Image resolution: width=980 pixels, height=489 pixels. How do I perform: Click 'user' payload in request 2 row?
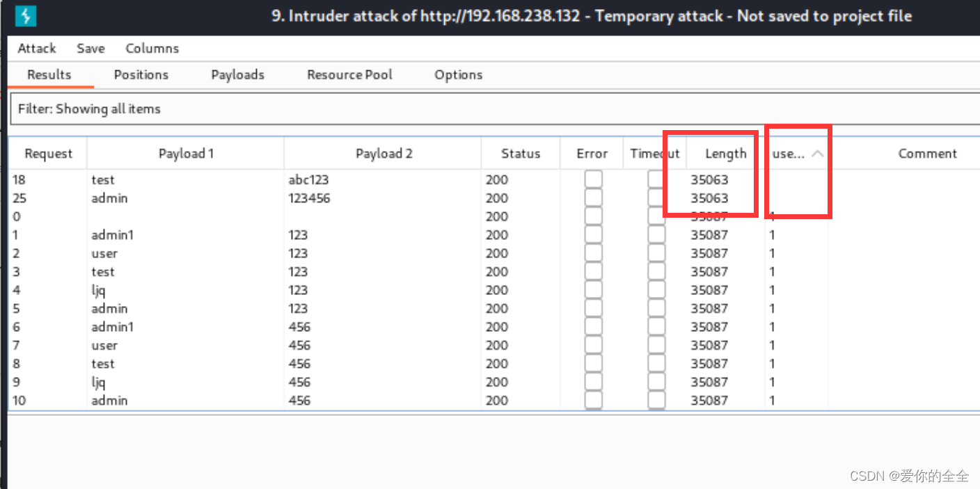click(104, 253)
